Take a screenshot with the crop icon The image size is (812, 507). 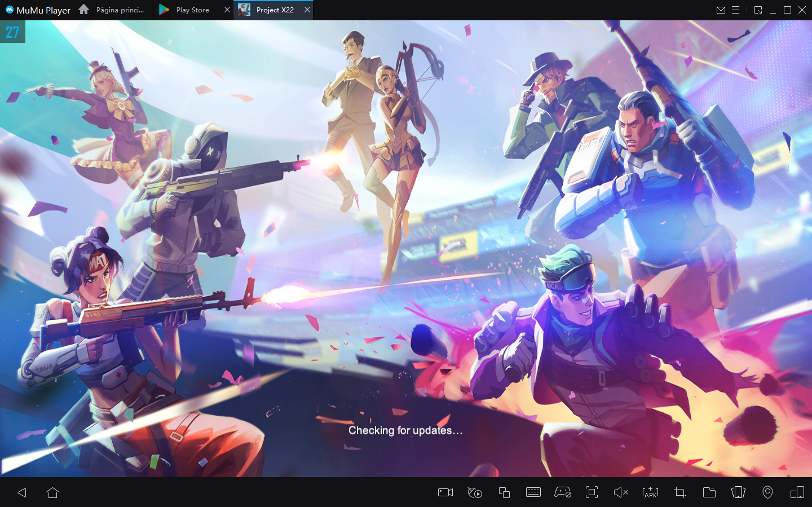(680, 492)
